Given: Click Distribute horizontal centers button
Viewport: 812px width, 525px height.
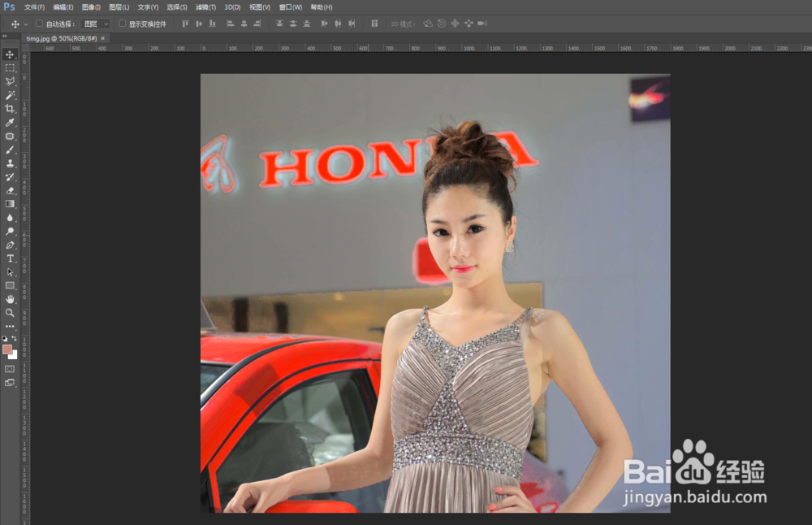Looking at the screenshot, I should pyautogui.click(x=338, y=24).
